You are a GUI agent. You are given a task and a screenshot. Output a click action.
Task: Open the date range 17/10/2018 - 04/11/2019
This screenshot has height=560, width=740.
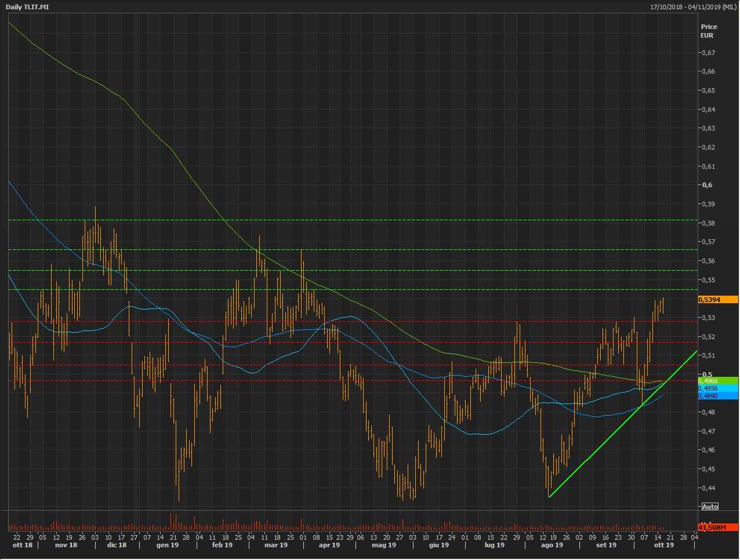click(693, 7)
